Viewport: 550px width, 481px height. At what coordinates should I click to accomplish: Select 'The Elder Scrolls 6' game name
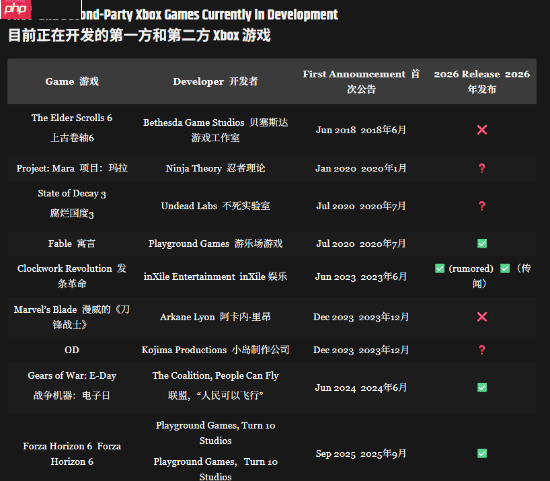click(72, 118)
